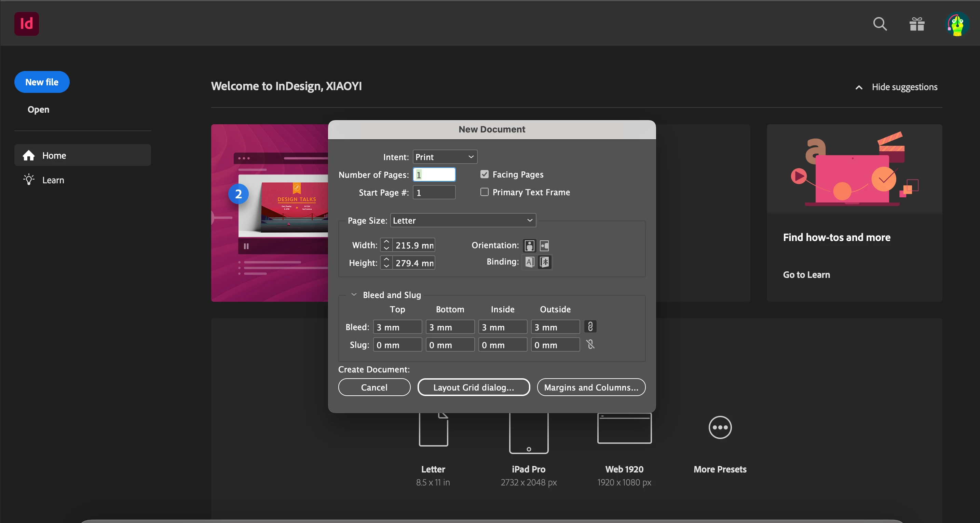Image resolution: width=980 pixels, height=523 pixels.
Task: Choose left-to-right binding icon
Action: coord(530,262)
